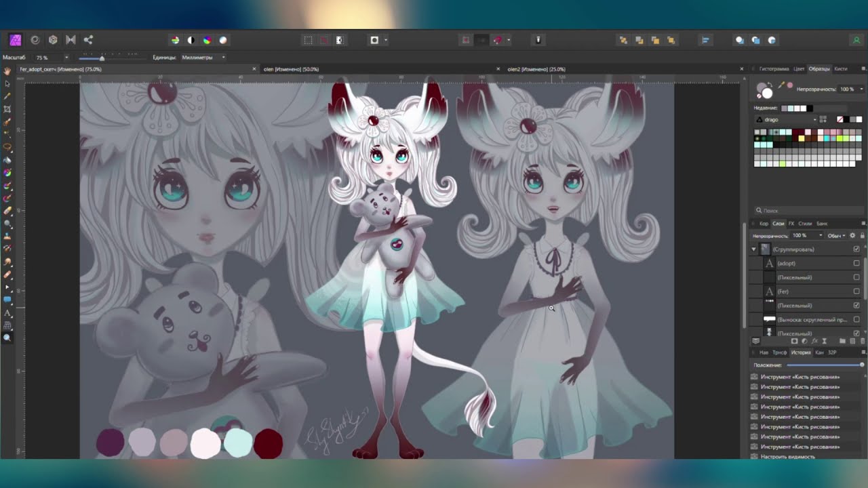Add an adjustment layer icon
This screenshot has height=488, width=868.
804,341
